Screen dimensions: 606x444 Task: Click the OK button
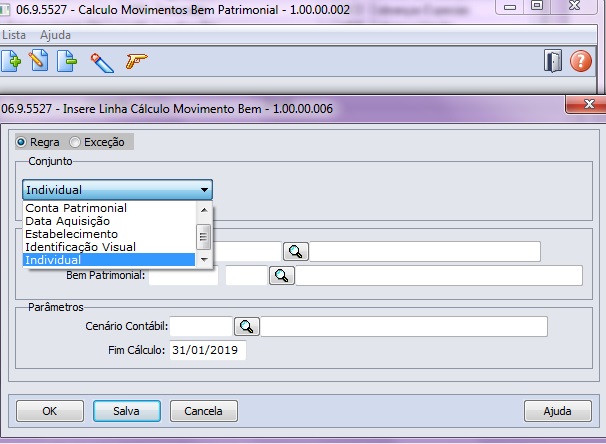(x=50, y=411)
